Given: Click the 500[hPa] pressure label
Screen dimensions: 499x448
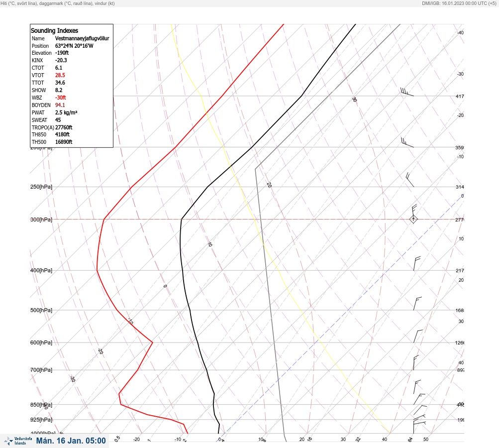Looking at the screenshot, I should tap(41, 310).
